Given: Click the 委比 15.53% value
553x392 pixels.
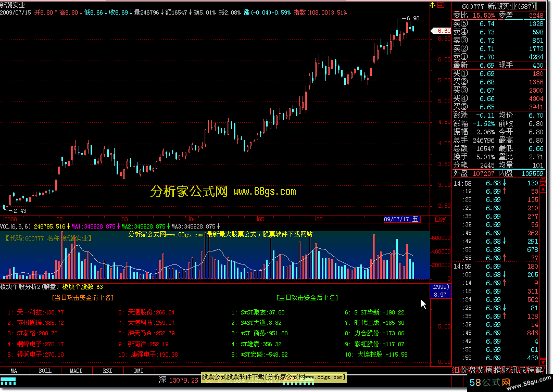Looking at the screenshot, I should click(484, 16).
